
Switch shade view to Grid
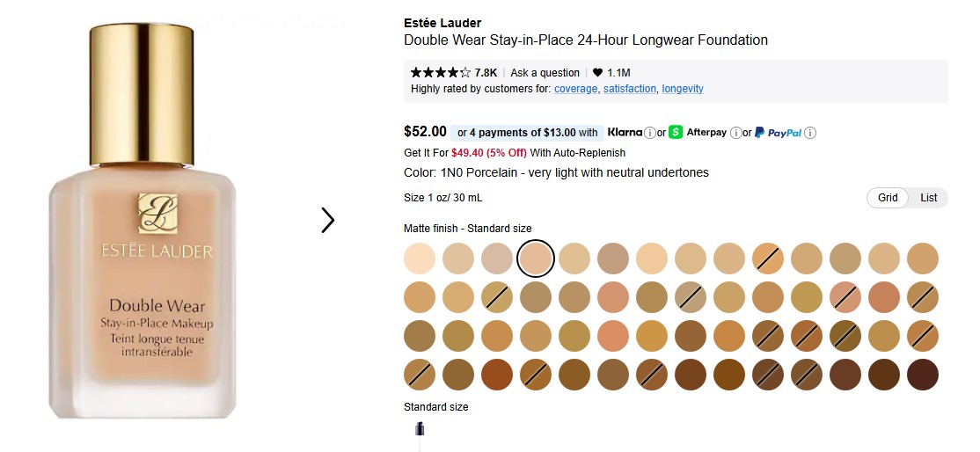[x=888, y=198]
